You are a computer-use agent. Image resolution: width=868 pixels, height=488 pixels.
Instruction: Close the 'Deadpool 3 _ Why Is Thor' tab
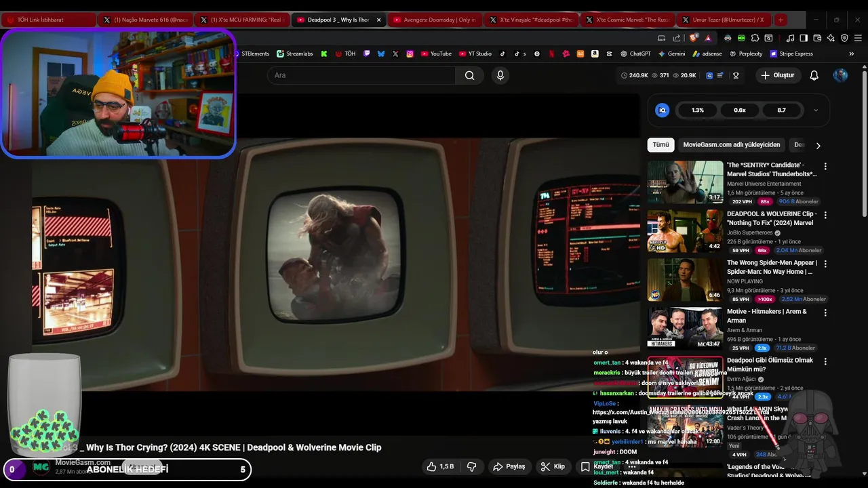coord(378,20)
